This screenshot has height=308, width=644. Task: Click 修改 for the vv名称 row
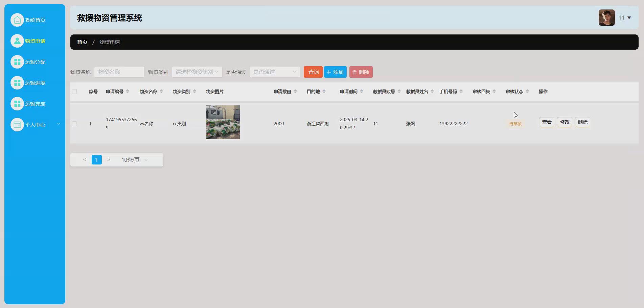(x=565, y=122)
